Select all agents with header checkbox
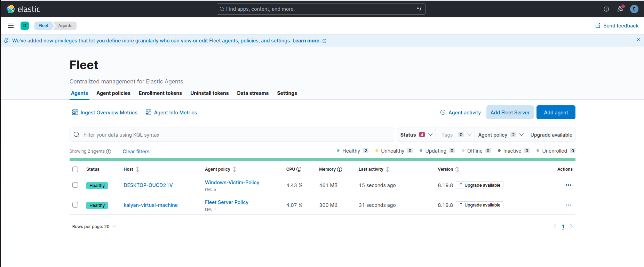Viewport: 644px width, 267px height. [75, 169]
